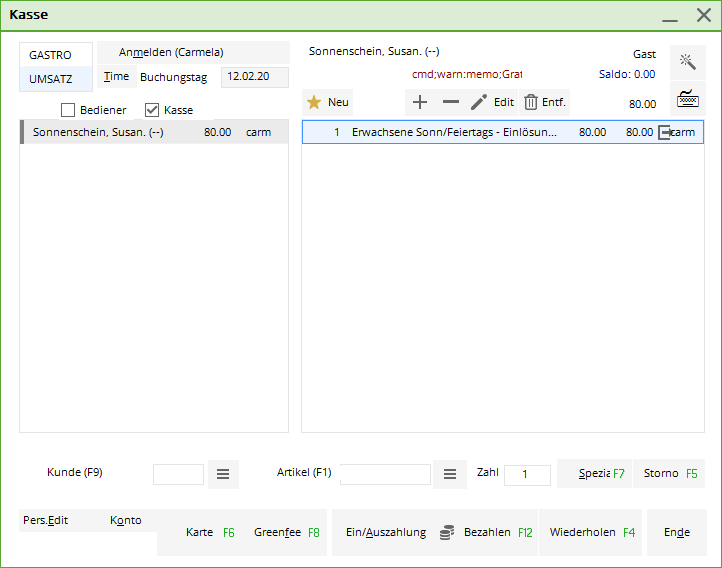722x568 pixels.
Task: Open the on-screen keyboard icon
Action: tap(687, 99)
